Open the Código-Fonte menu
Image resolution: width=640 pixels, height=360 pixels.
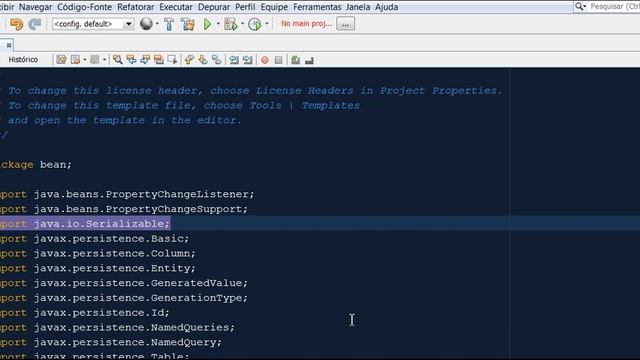pyautogui.click(x=84, y=7)
